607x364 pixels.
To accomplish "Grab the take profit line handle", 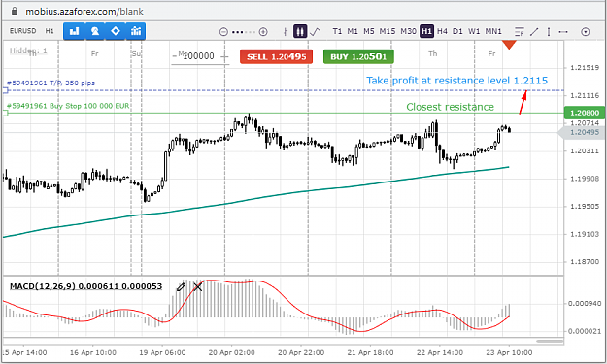I will click(x=5, y=90).
